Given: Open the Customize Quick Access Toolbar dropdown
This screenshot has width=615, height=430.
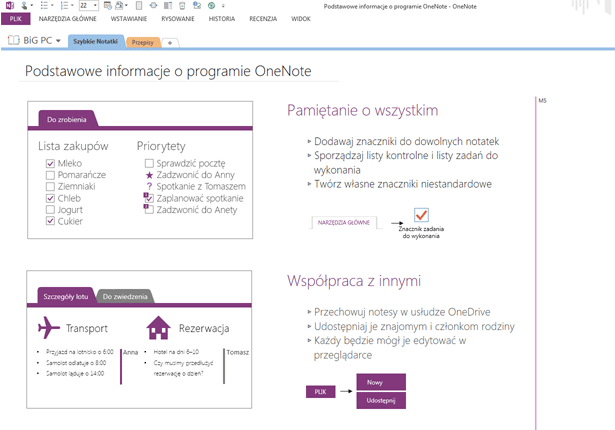Looking at the screenshot, I should [x=223, y=5].
